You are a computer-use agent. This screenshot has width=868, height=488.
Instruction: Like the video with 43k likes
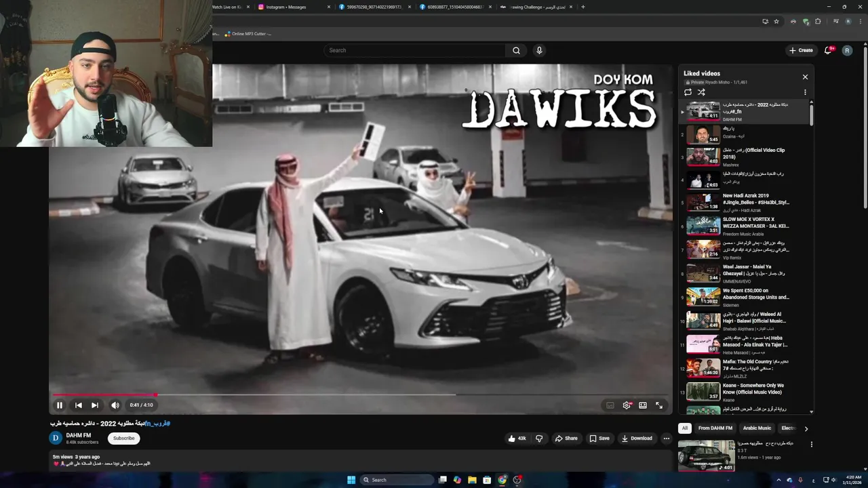point(517,439)
